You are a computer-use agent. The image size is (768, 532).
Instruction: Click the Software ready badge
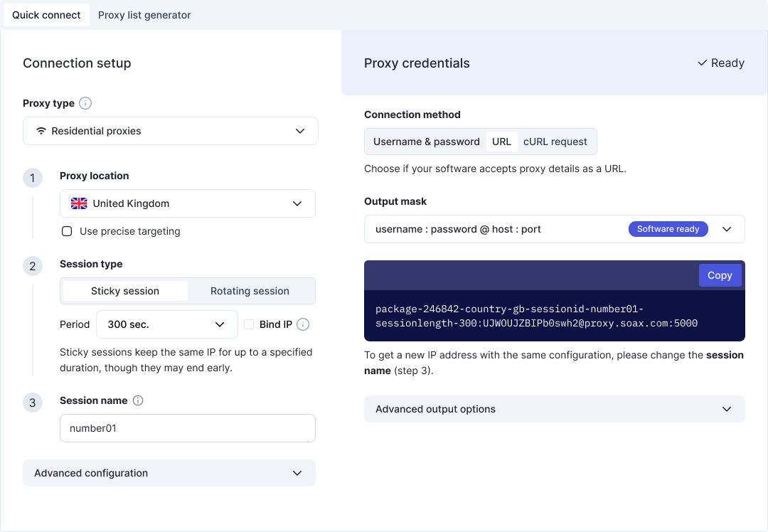click(668, 229)
